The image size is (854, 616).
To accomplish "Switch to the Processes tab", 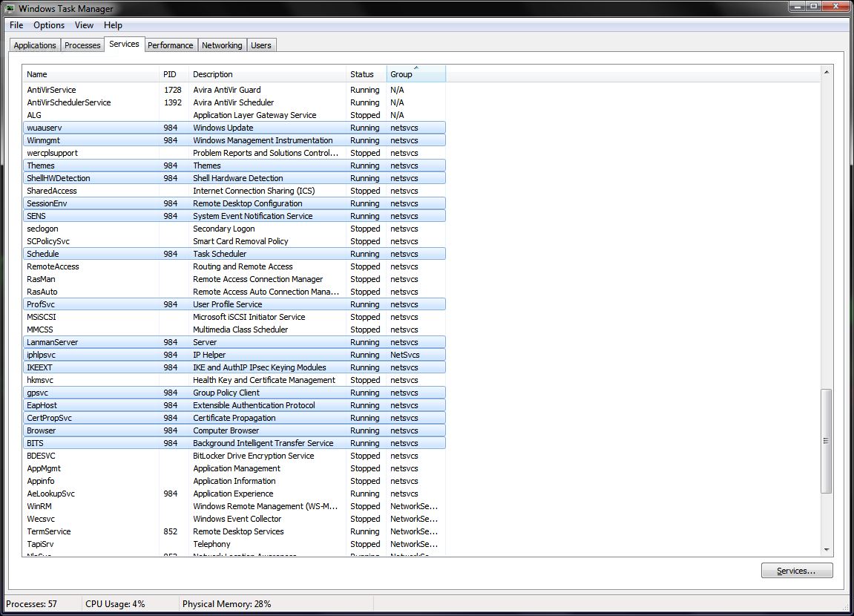I will tap(82, 45).
